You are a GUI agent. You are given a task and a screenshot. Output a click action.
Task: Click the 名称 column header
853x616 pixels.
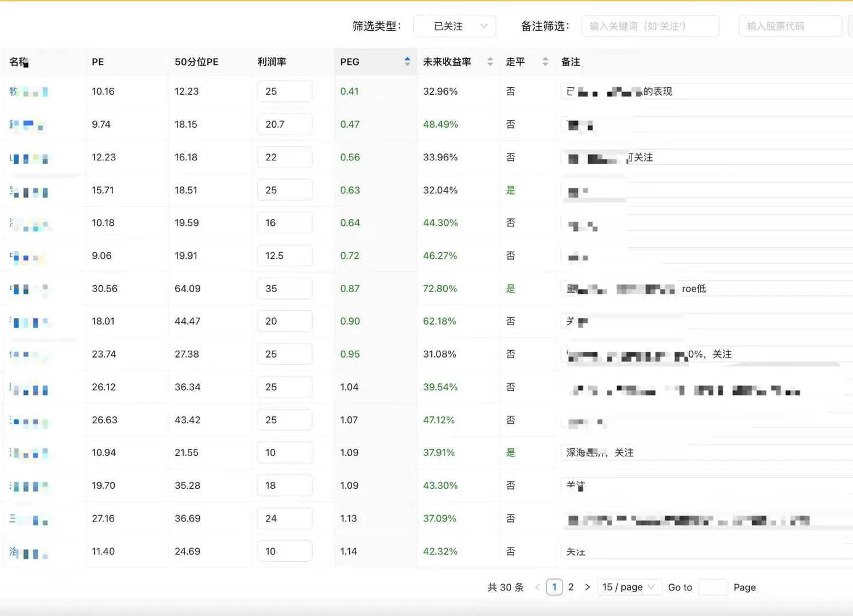pyautogui.click(x=19, y=62)
